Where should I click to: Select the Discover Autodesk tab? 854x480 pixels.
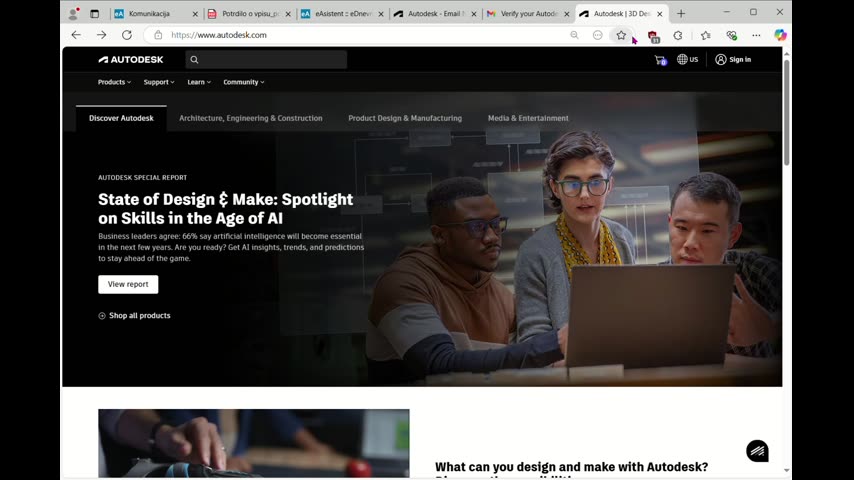point(121,118)
